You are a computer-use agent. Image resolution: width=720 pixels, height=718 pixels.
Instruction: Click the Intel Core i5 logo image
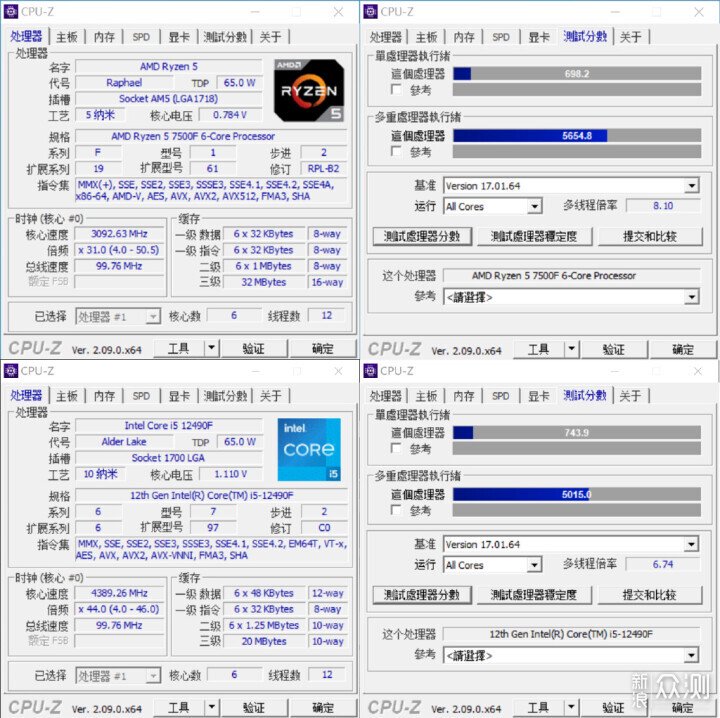click(309, 449)
